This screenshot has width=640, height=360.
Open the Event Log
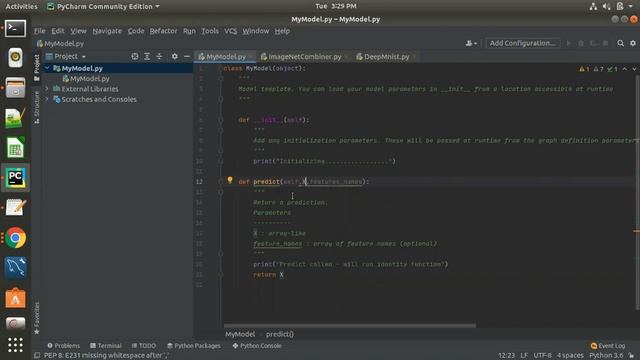point(608,346)
